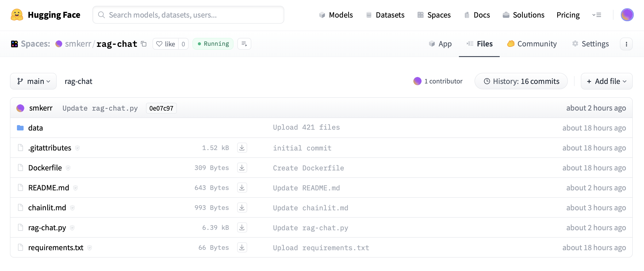Expand the top navigation more menu
Viewport: 644px width, 271px height.
click(597, 15)
